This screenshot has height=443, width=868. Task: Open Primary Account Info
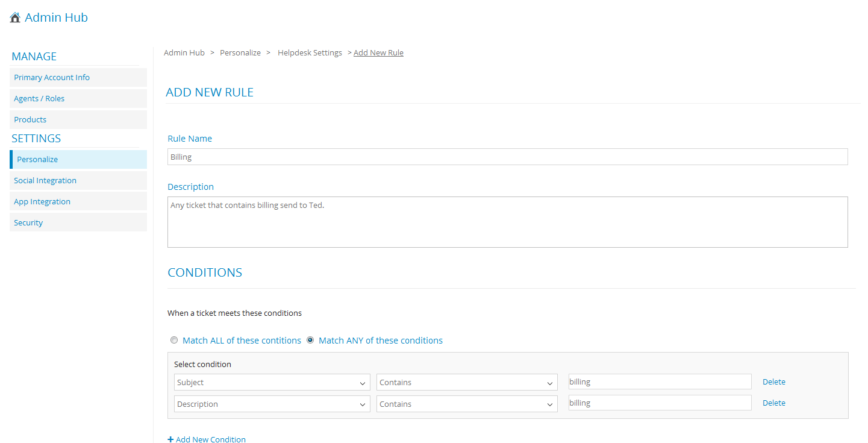coord(52,77)
